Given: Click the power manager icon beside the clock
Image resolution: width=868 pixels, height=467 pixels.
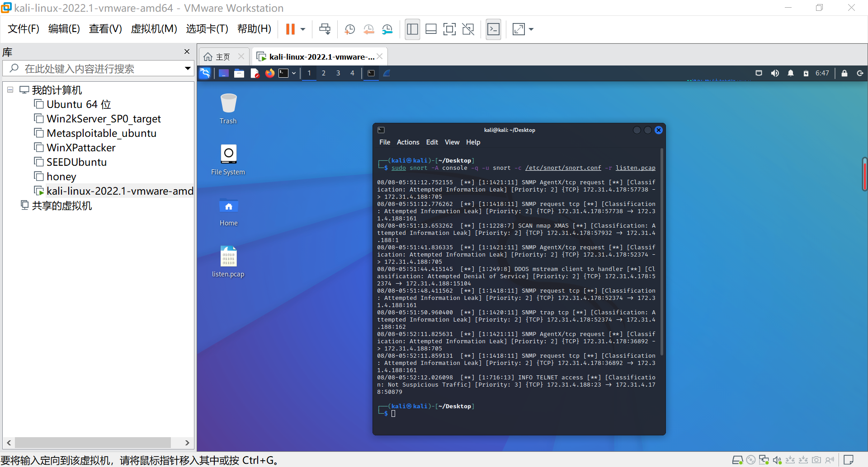Looking at the screenshot, I should coord(806,73).
